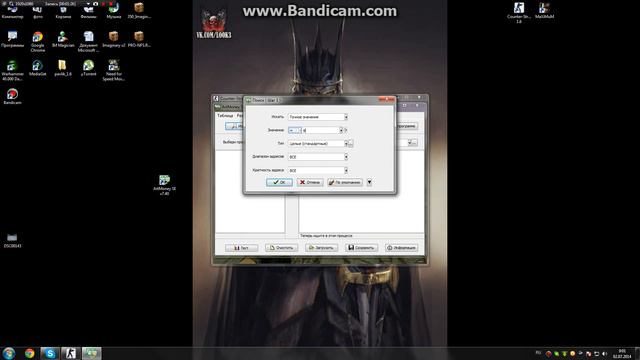Click the taskbar clock and date
The image size is (640, 360).
(622, 353)
